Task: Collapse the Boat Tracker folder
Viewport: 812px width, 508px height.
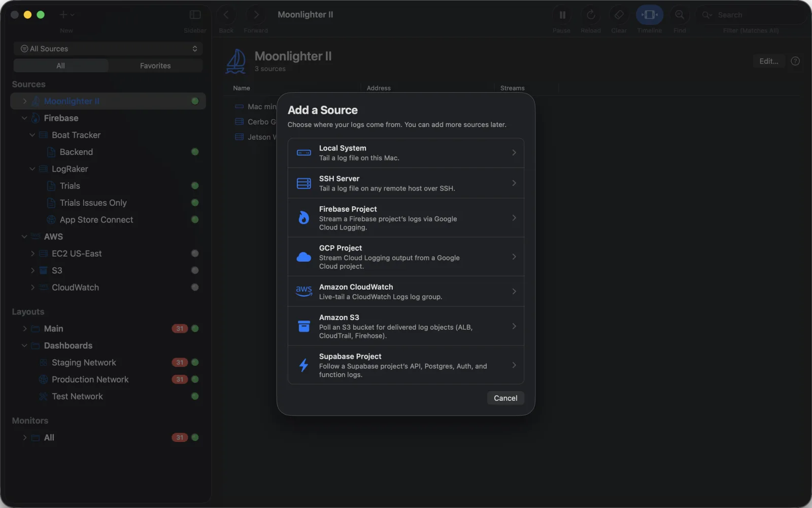Action: [x=32, y=135]
